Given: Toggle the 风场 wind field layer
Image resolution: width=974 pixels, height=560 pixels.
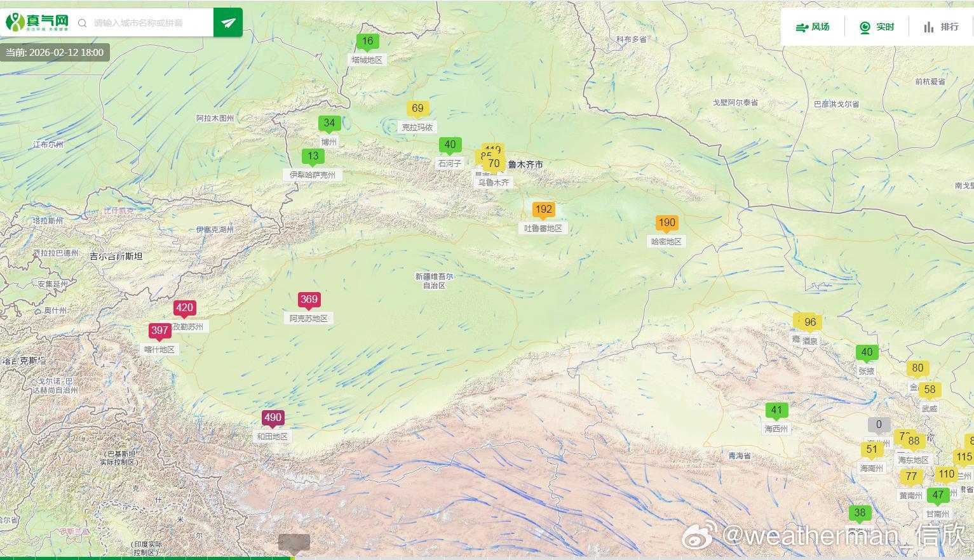Looking at the screenshot, I should pyautogui.click(x=813, y=27).
